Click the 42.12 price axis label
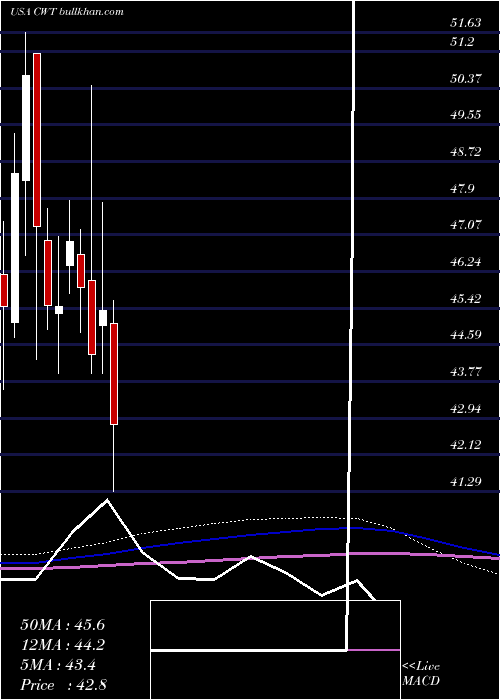This screenshot has width=500, height=700. pos(465,445)
